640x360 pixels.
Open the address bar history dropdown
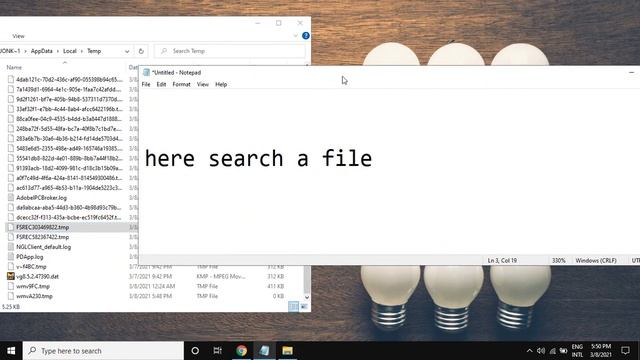[x=127, y=51]
